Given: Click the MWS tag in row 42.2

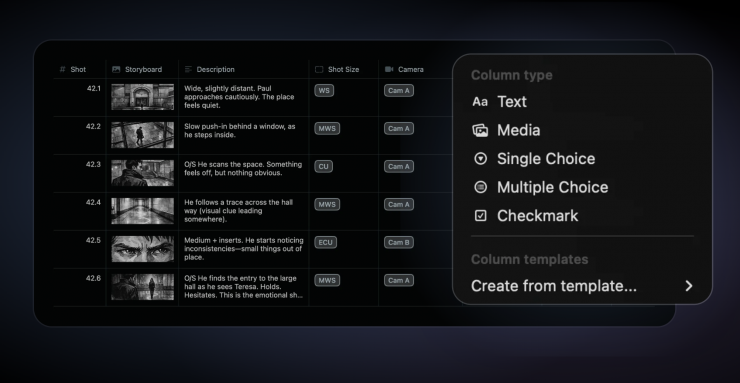Looking at the screenshot, I should (327, 128).
